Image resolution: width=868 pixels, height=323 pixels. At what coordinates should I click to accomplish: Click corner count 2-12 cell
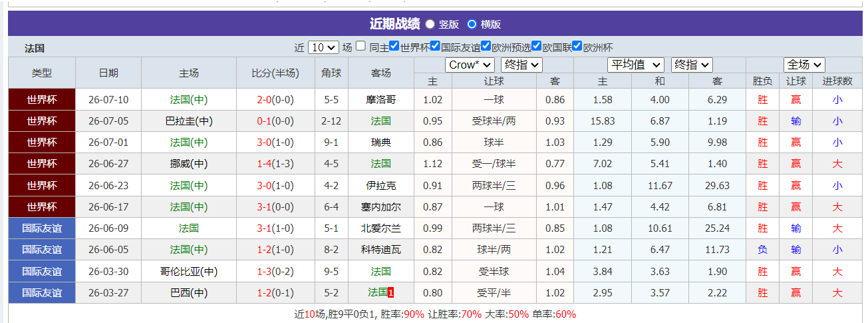[x=331, y=121]
